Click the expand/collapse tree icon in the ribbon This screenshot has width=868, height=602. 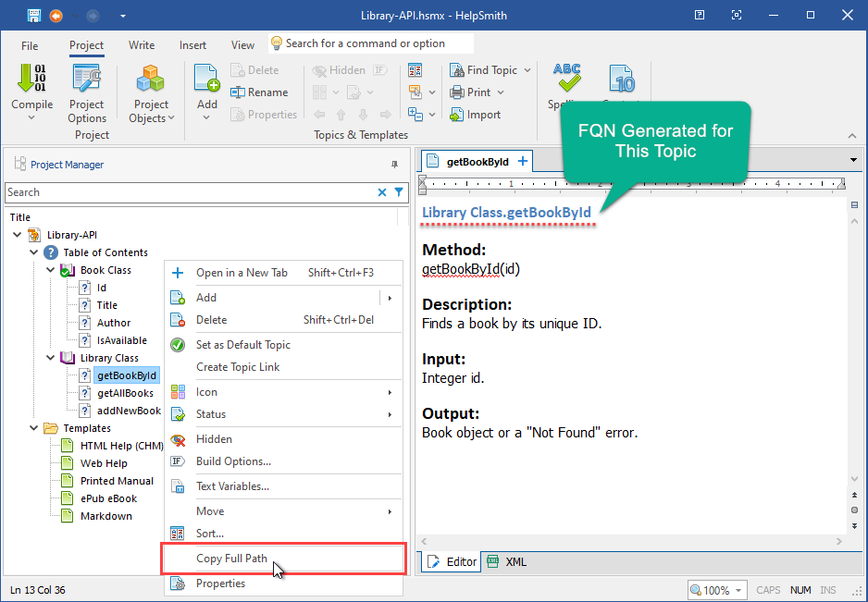click(415, 114)
